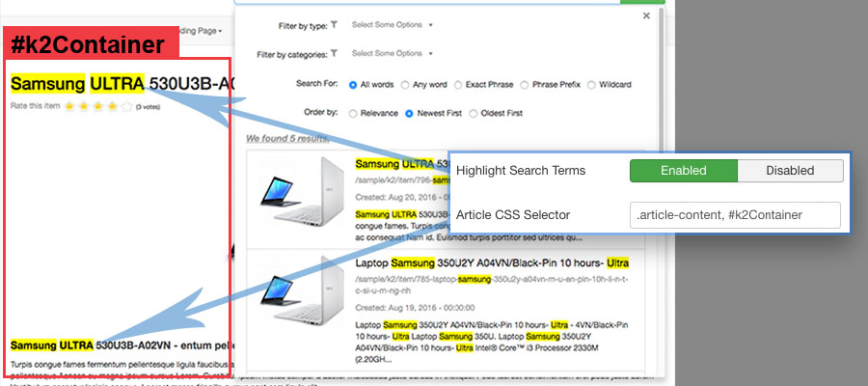Open the Laptop Samsung 350U2Y result thumbnail

pyautogui.click(x=302, y=289)
